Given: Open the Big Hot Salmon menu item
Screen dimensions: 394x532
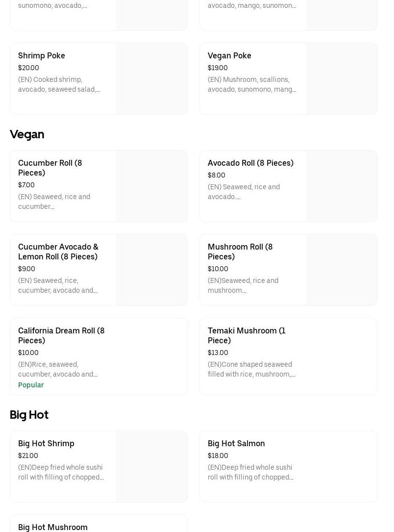Looking at the screenshot, I should (236, 444).
